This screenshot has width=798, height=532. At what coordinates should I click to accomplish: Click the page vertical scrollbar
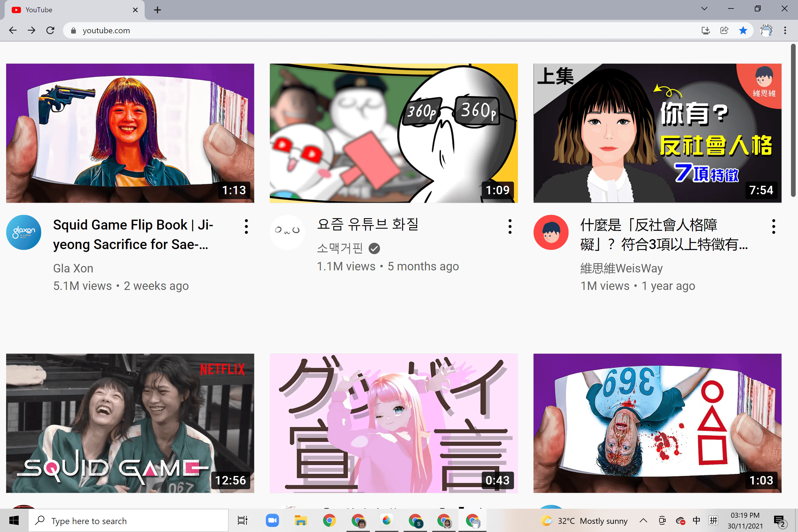pos(793,120)
